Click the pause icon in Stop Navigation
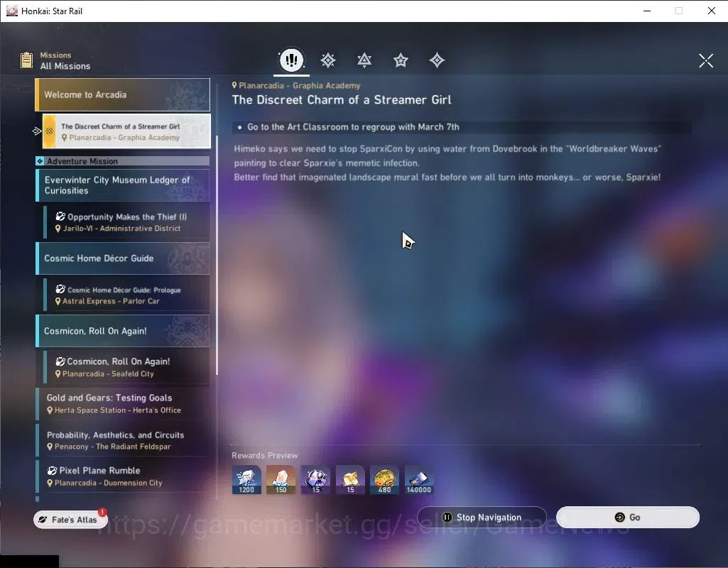This screenshot has height=568, width=728. point(447,518)
